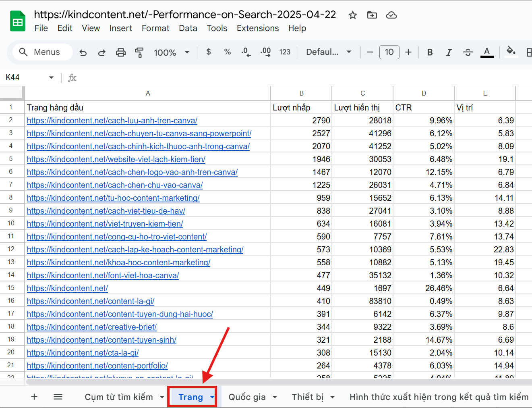Image resolution: width=532 pixels, height=408 pixels.
Task: Open the File menu
Action: pos(41,28)
